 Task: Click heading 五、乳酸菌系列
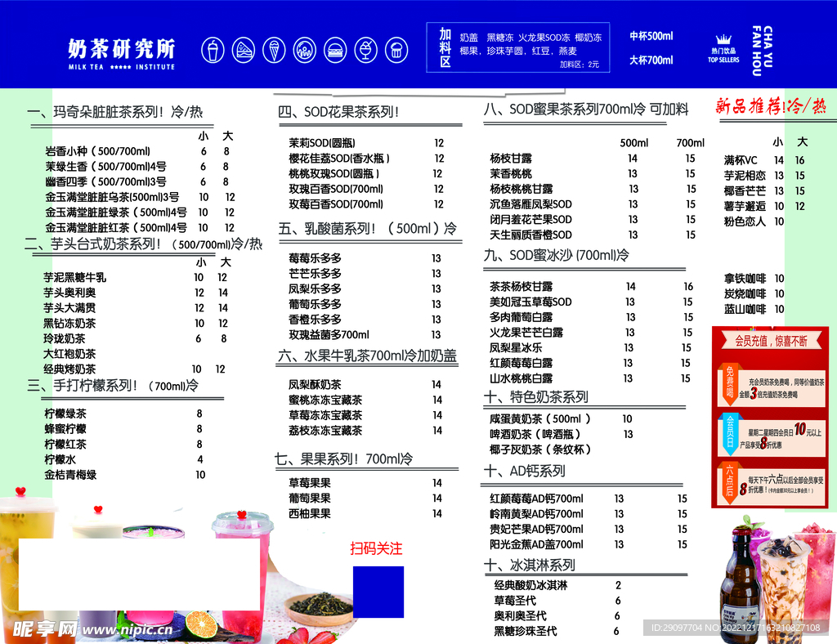[x=367, y=229]
